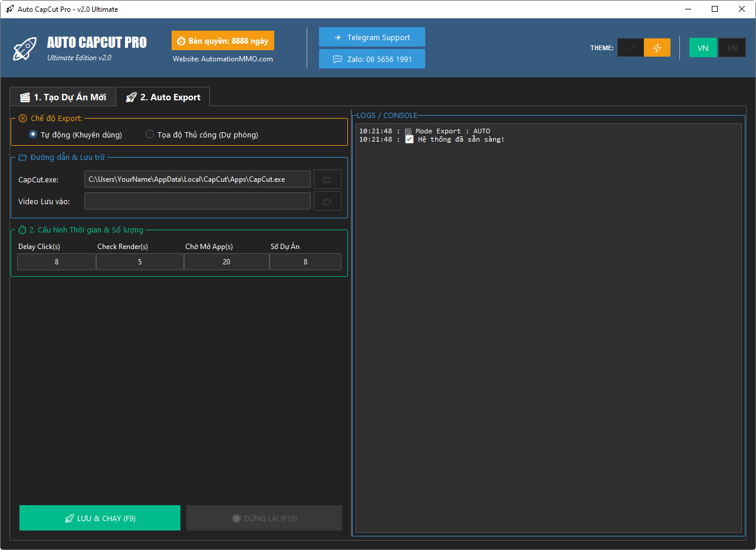Contact via Zalo: 08 5656 1991

click(x=372, y=59)
